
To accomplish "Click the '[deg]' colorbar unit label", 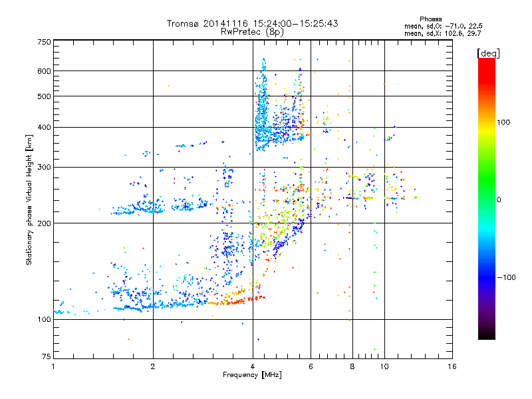I will point(488,53).
